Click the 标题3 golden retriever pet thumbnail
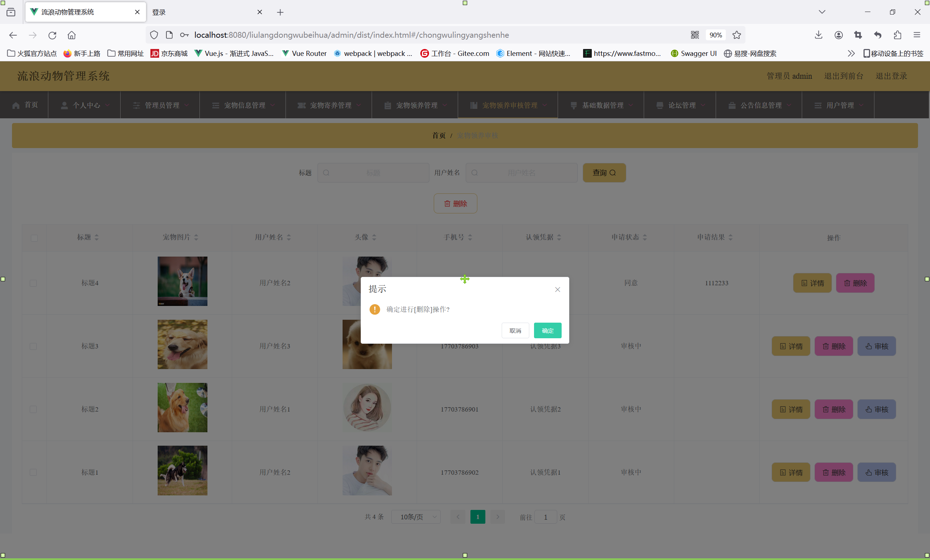The image size is (930, 560). coord(182,344)
